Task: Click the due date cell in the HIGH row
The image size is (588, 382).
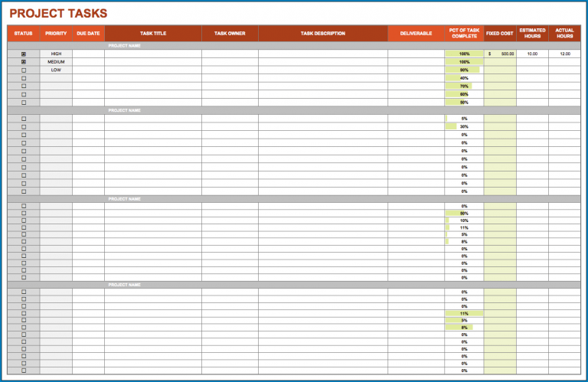Action: (88, 54)
